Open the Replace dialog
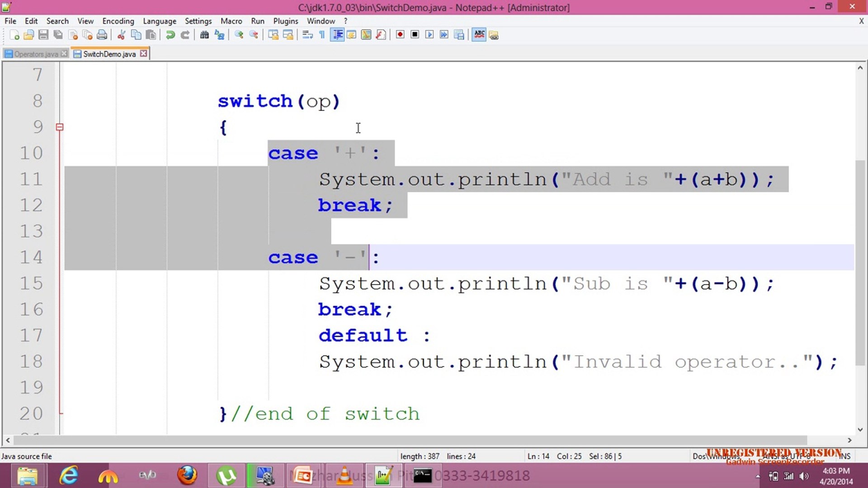 pos(220,34)
